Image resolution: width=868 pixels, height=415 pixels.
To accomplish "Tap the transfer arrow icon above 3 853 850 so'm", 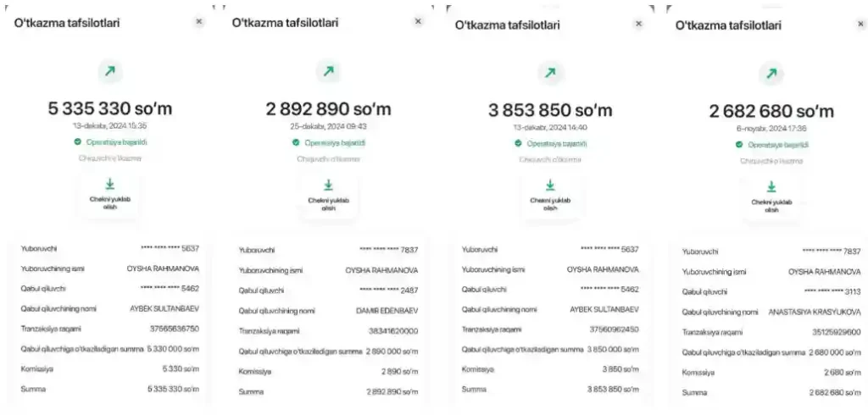I will pos(550,73).
